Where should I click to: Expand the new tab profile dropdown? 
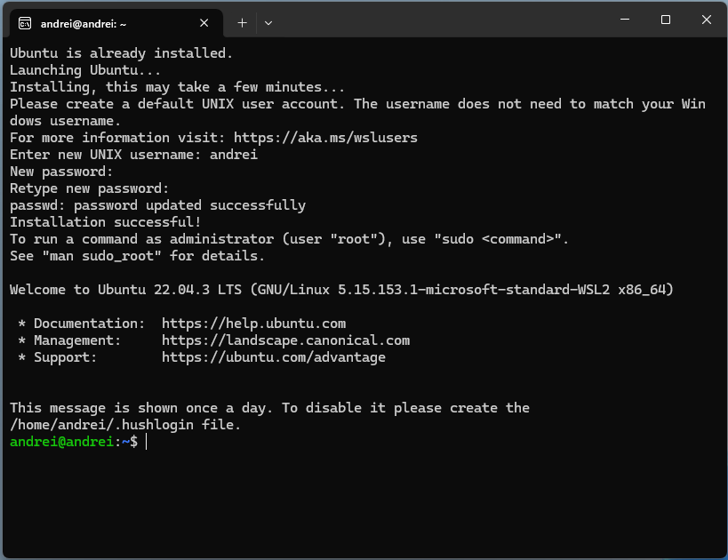[x=268, y=23]
